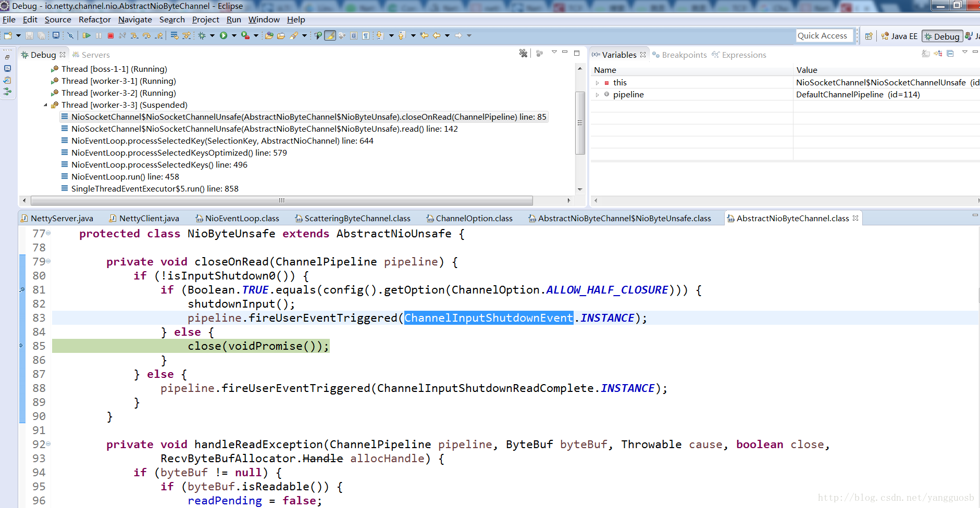Screen dimensions: 980x508
Task: Open the Run launch dropdown arrow
Action: click(234, 35)
